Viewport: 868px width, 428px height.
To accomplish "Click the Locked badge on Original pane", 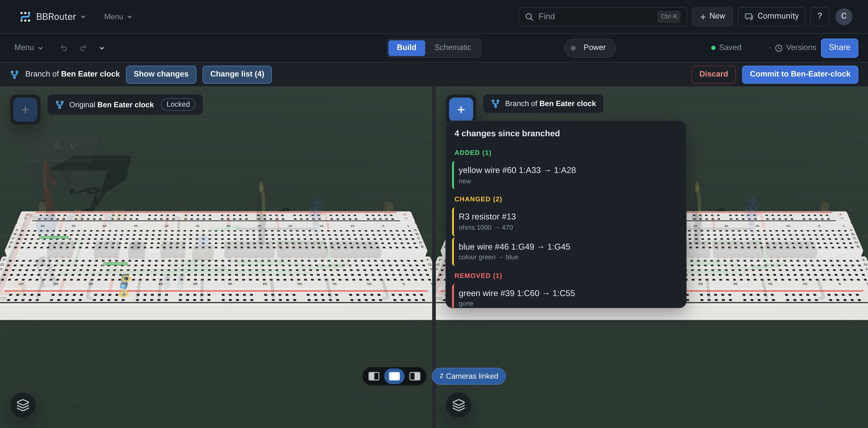I will [178, 104].
